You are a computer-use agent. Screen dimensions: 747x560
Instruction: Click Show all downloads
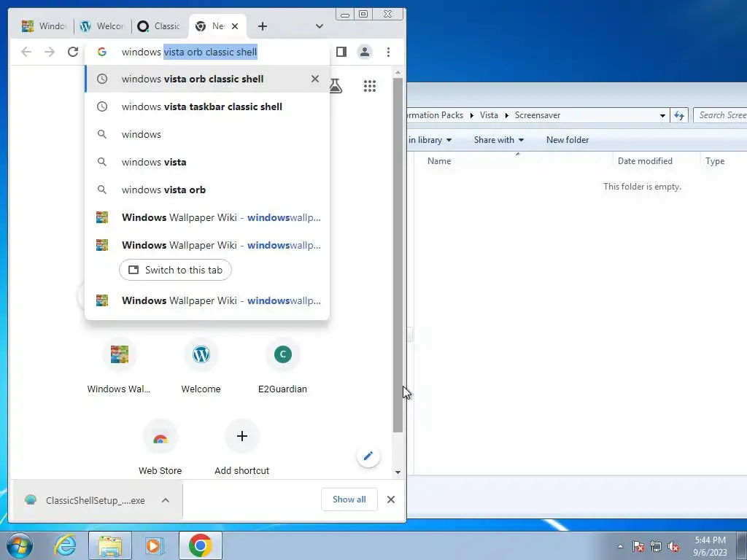pyautogui.click(x=349, y=499)
